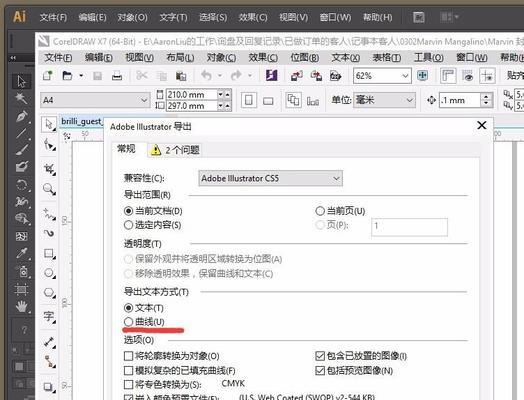Click CorelDRAW Export icon
Screen dimensions: 524x400
click(316, 76)
